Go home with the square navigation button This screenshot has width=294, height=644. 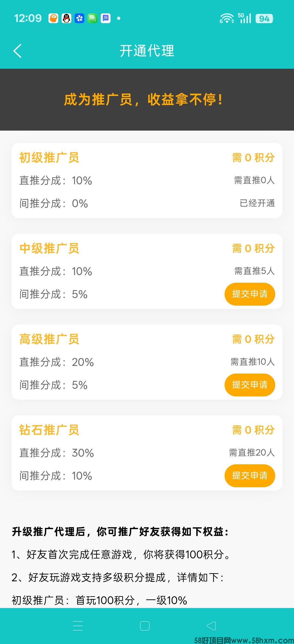(x=145, y=626)
